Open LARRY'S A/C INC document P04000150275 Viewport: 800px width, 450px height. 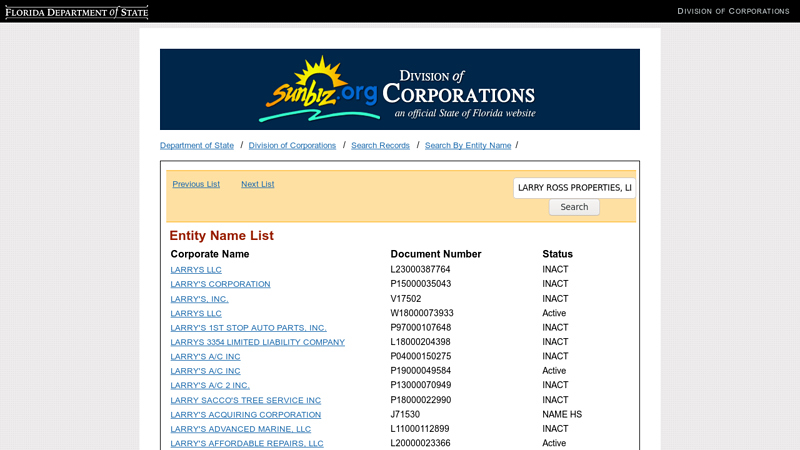(205, 357)
